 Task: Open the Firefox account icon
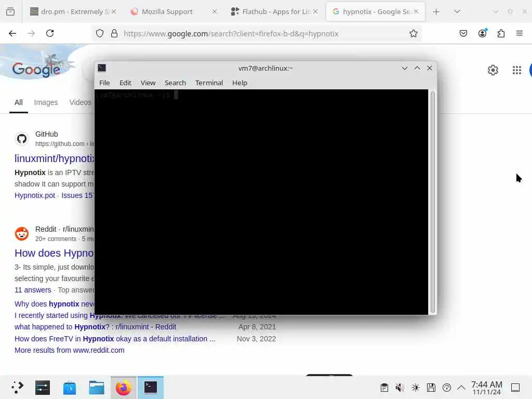482,33
